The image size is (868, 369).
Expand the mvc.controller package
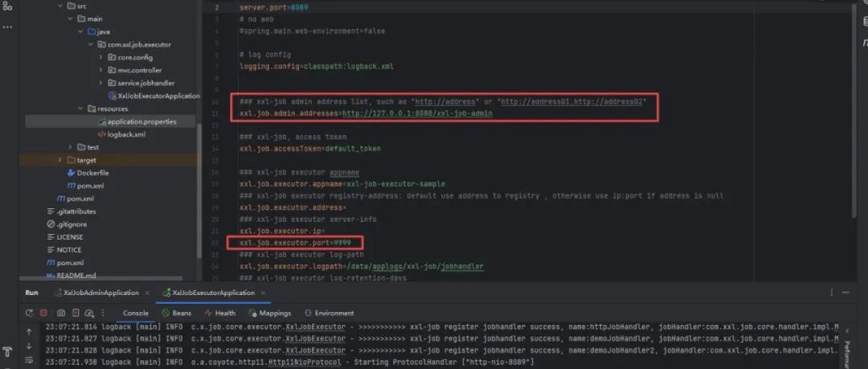pos(100,71)
